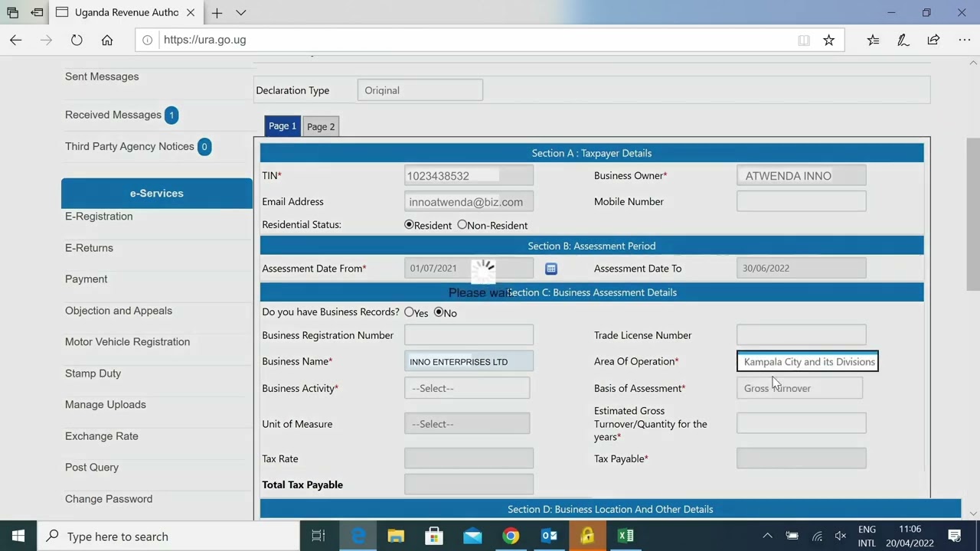Open Excel from taskbar

click(626, 536)
